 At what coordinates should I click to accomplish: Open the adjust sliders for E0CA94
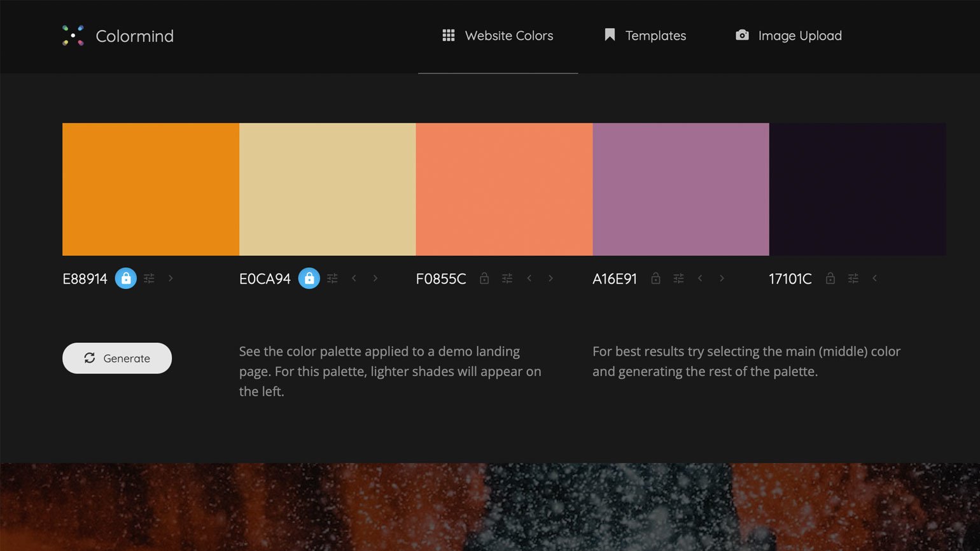point(332,278)
